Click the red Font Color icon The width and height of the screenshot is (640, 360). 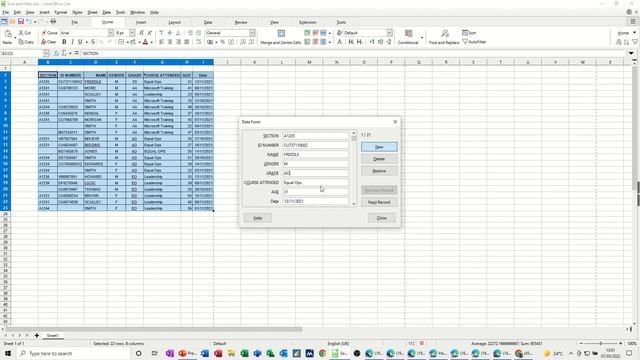coord(145,42)
